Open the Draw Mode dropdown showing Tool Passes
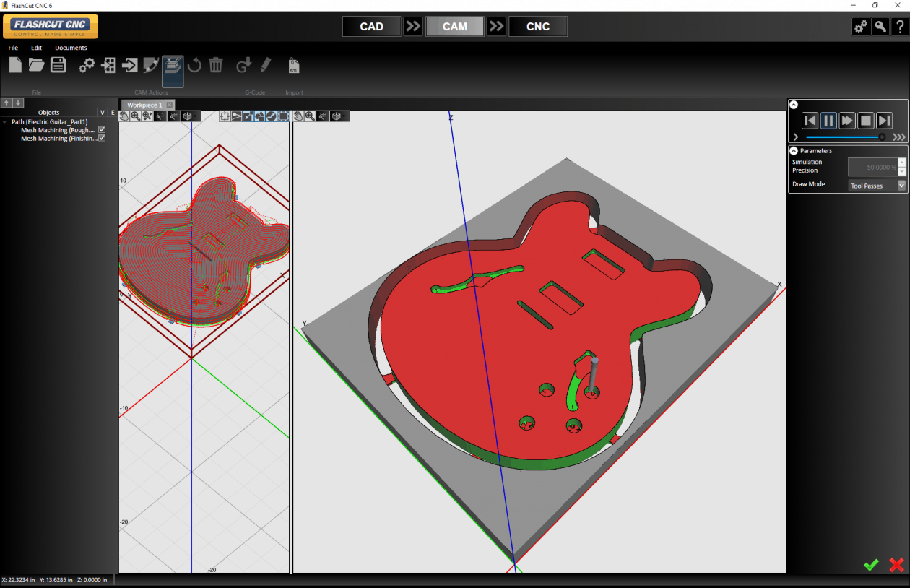 (x=901, y=185)
